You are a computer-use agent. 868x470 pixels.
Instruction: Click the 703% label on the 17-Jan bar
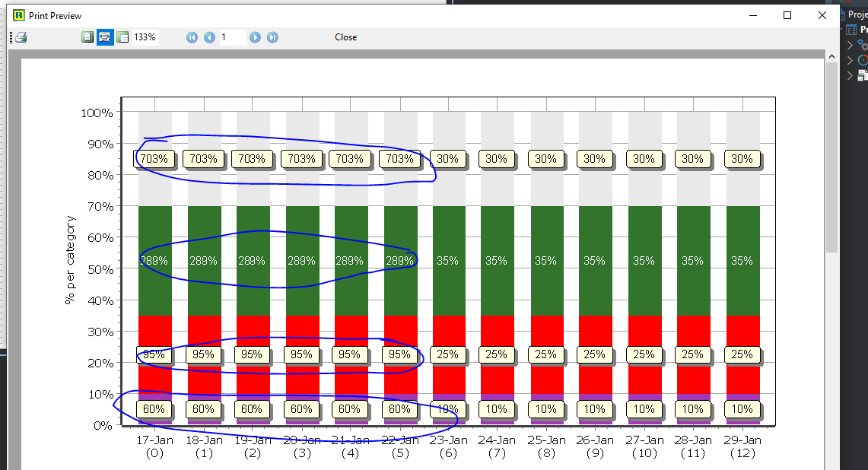tap(154, 159)
